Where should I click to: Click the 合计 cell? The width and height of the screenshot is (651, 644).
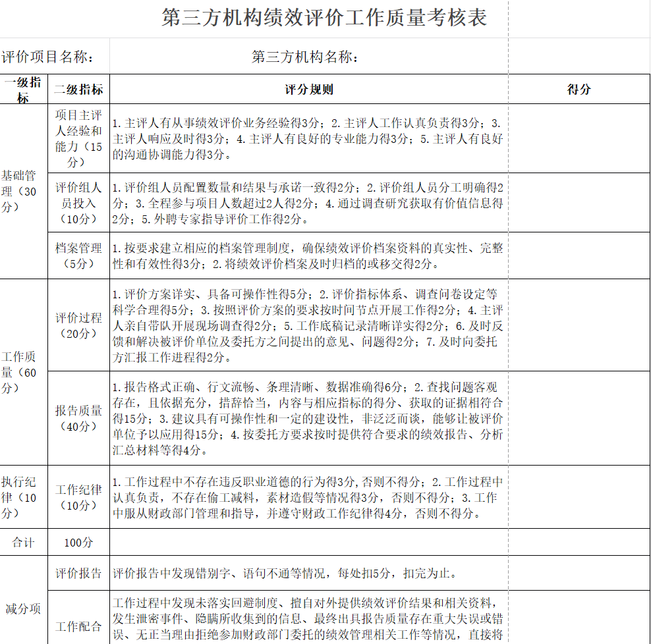tap(24, 543)
